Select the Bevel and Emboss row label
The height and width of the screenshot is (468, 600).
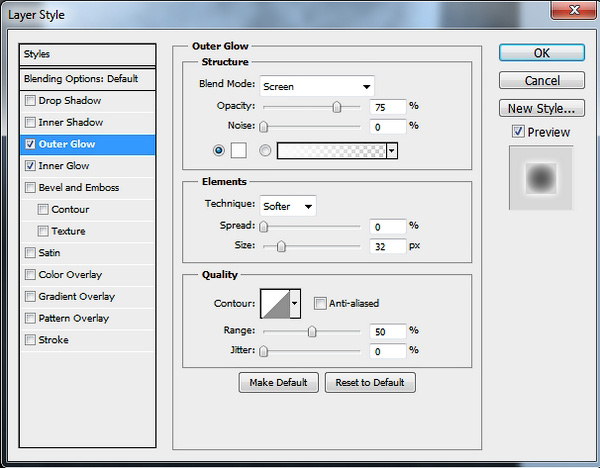(x=79, y=188)
